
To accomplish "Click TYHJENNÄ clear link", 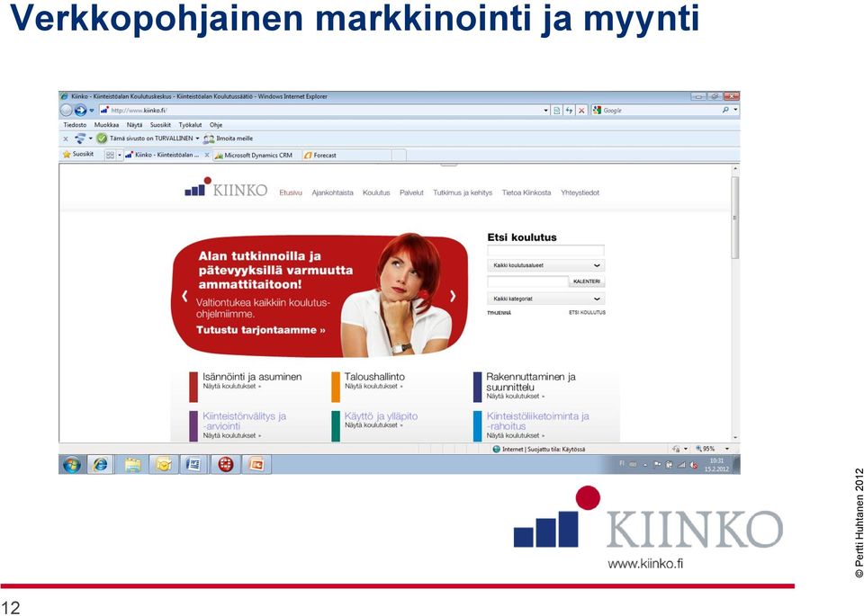I will (499, 313).
